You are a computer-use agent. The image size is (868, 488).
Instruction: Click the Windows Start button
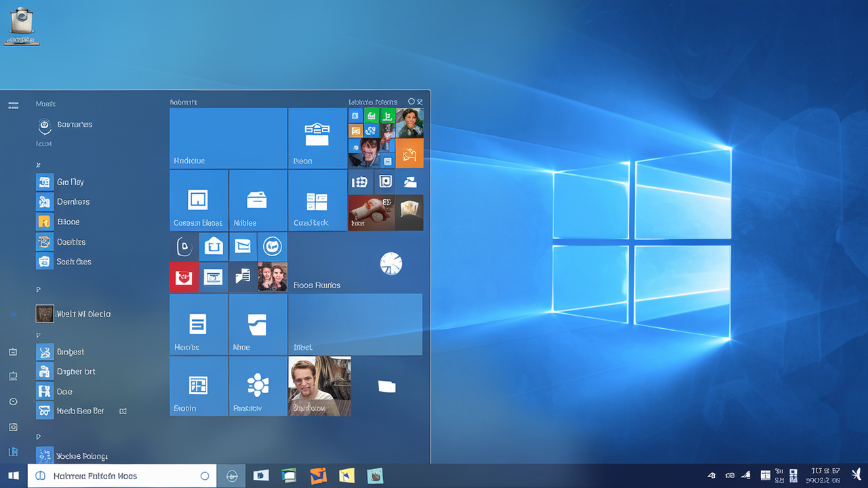(x=13, y=476)
